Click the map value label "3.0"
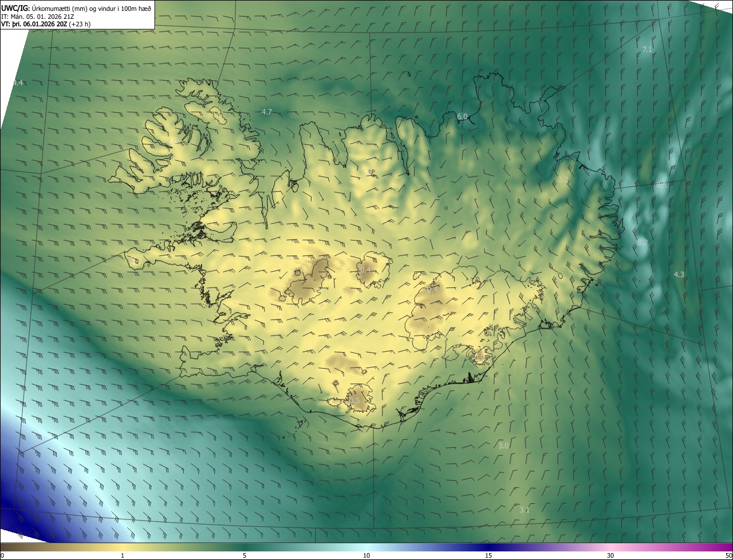This screenshot has width=733, height=560. click(503, 445)
